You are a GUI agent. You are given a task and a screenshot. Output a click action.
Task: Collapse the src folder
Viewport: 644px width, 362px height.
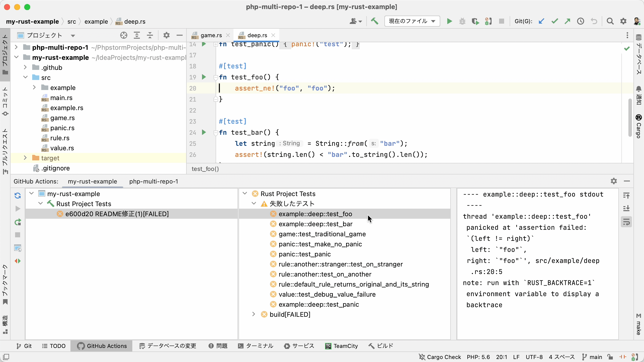(x=25, y=77)
